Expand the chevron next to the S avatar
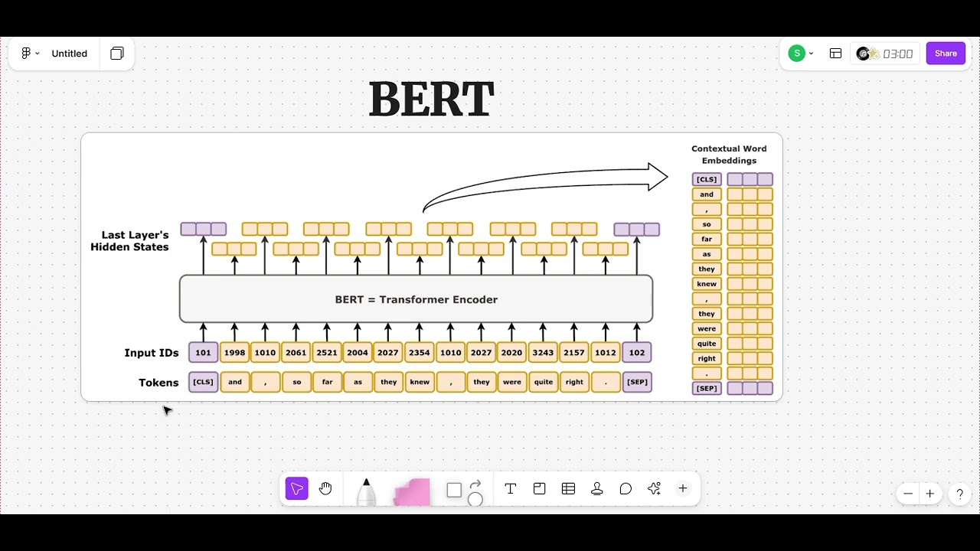 (x=812, y=54)
